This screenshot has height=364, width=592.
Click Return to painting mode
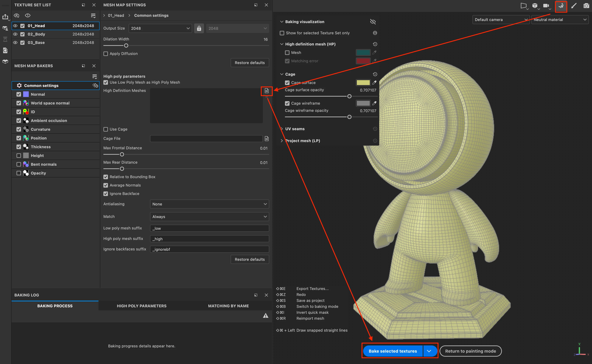tap(470, 351)
